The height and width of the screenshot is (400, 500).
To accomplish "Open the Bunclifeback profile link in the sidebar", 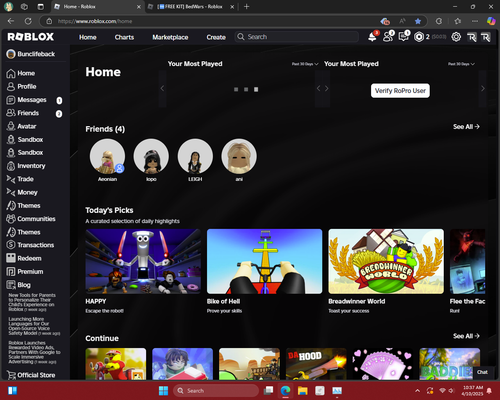I will click(x=31, y=54).
